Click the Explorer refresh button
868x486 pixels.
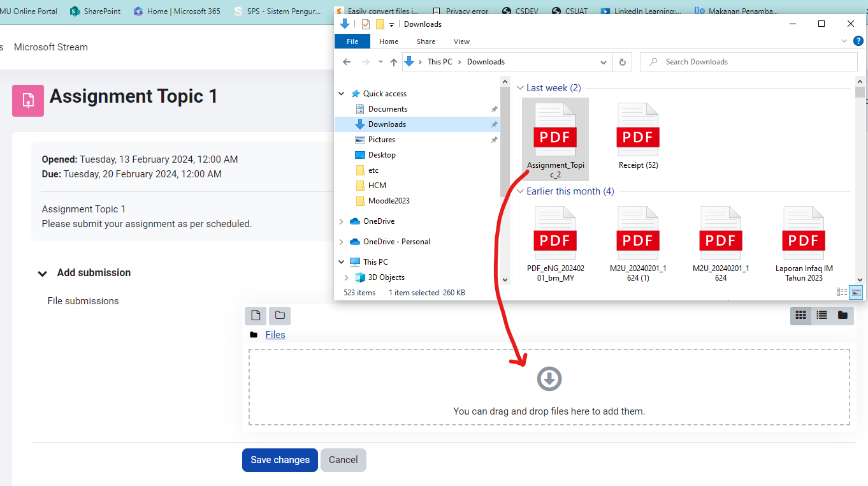622,62
